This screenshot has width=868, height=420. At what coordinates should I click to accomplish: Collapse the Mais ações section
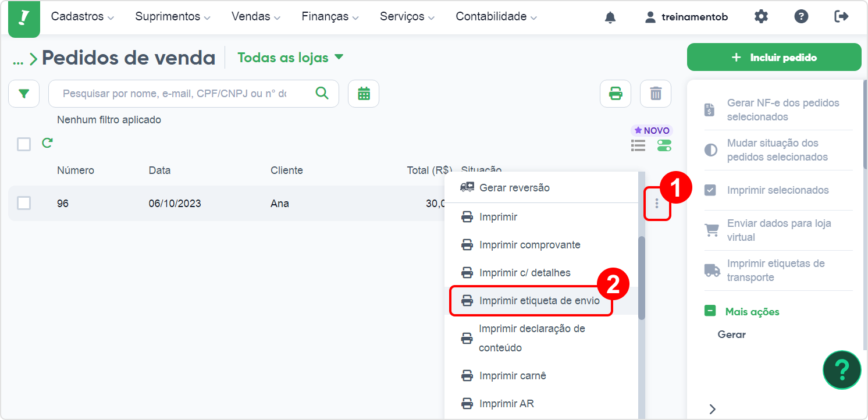click(x=710, y=311)
